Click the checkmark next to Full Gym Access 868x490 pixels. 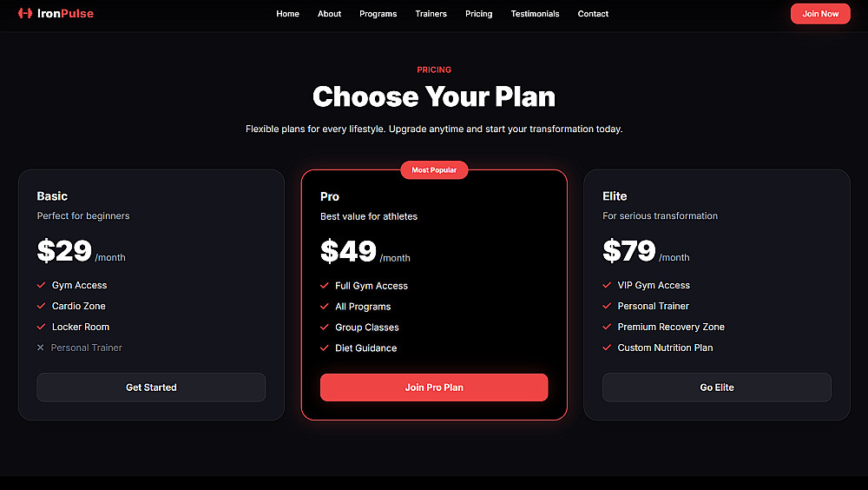[325, 286]
